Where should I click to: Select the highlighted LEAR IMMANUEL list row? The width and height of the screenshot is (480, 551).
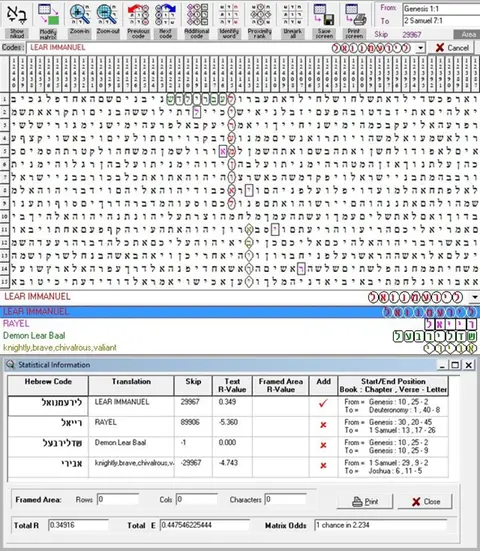point(240,312)
